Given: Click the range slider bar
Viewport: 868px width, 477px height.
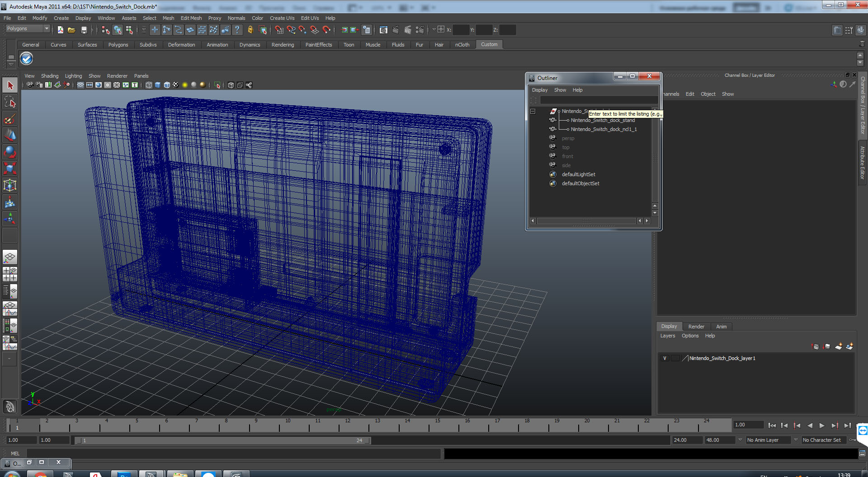Looking at the screenshot, I should click(x=222, y=440).
